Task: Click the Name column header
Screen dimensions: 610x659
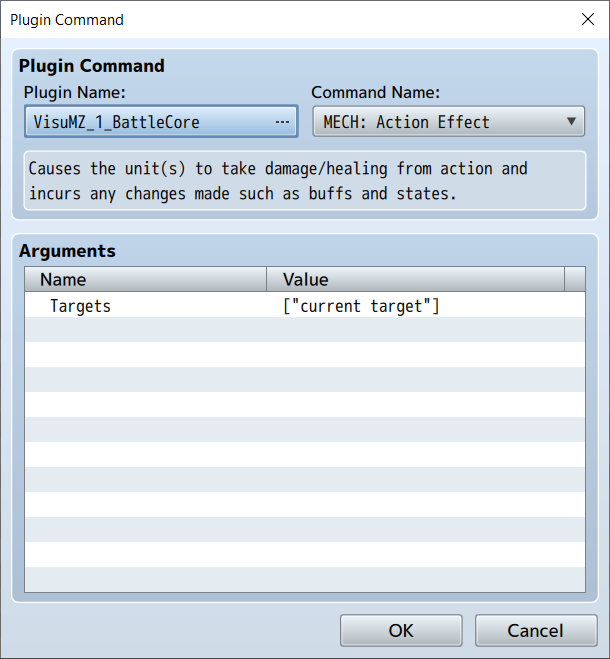Action: [145, 279]
